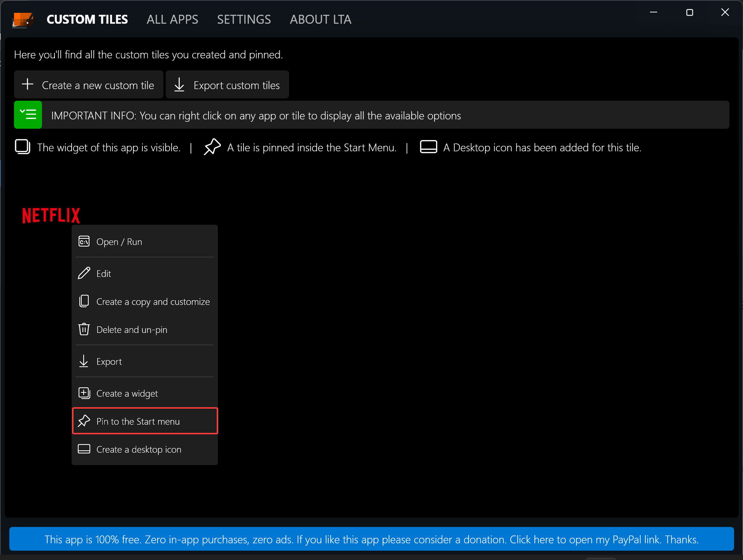Click the download arrow icon beside Export custom tiles
Image resolution: width=743 pixels, height=560 pixels.
pos(179,84)
